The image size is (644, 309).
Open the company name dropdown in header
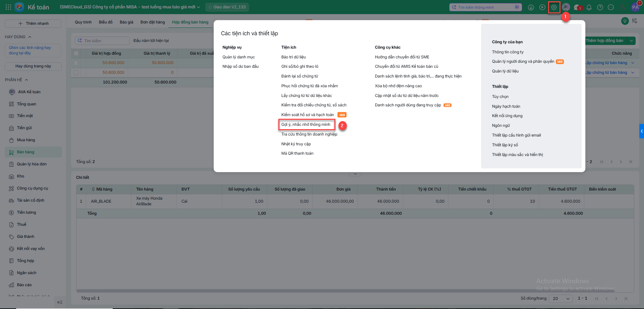point(130,7)
